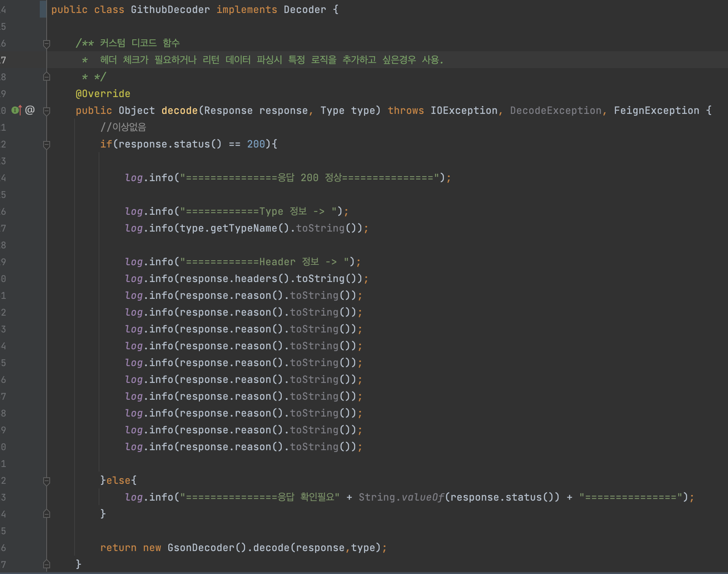Click the Response parameter type

228,110
